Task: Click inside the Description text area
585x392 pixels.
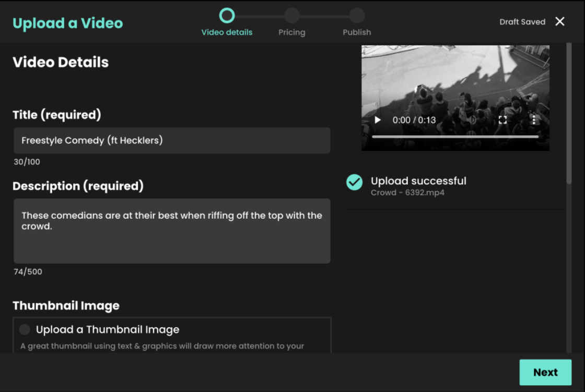Action: (x=171, y=231)
